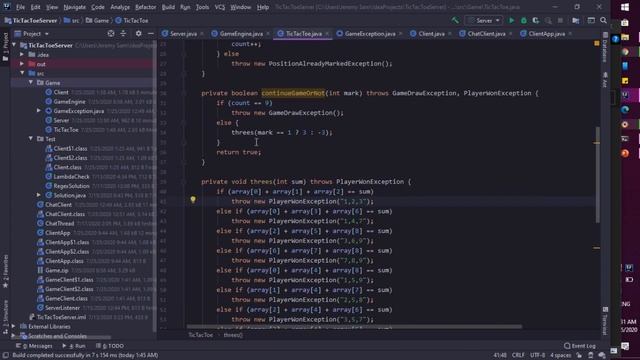Open the Navigate menu
The image size is (640, 360).
[75, 7]
